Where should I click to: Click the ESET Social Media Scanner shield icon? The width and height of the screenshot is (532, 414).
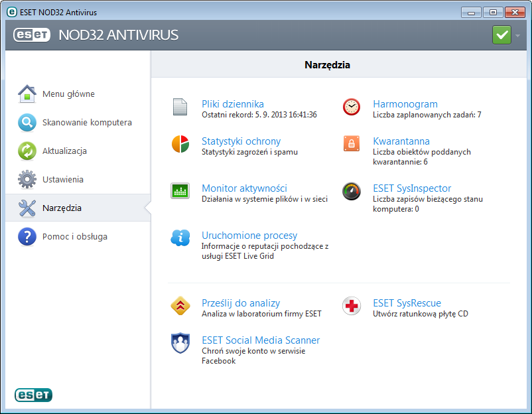(180, 343)
